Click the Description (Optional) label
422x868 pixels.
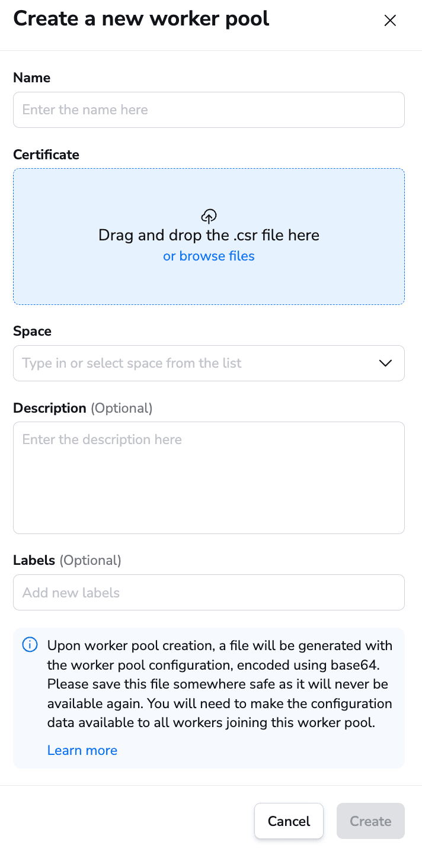[83, 408]
